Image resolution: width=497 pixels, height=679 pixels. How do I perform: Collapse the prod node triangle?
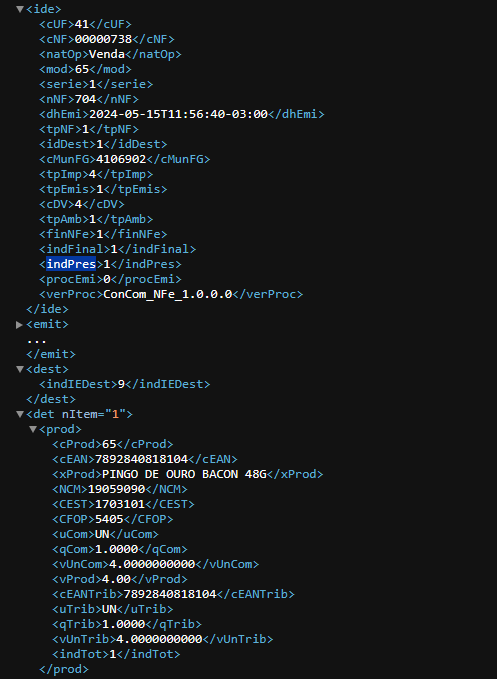click(x=33, y=430)
